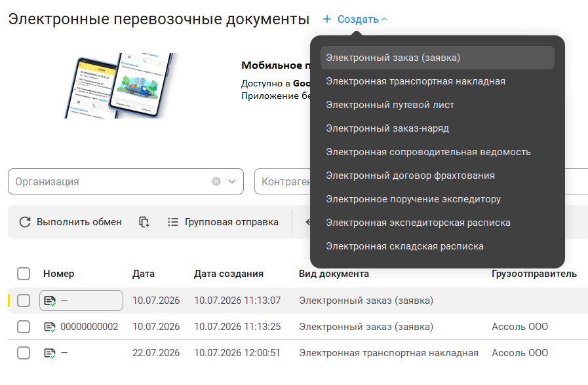Click the 10.07.2026 12:00:51 creation date cell
This screenshot has width=588, height=385.
tap(237, 353)
